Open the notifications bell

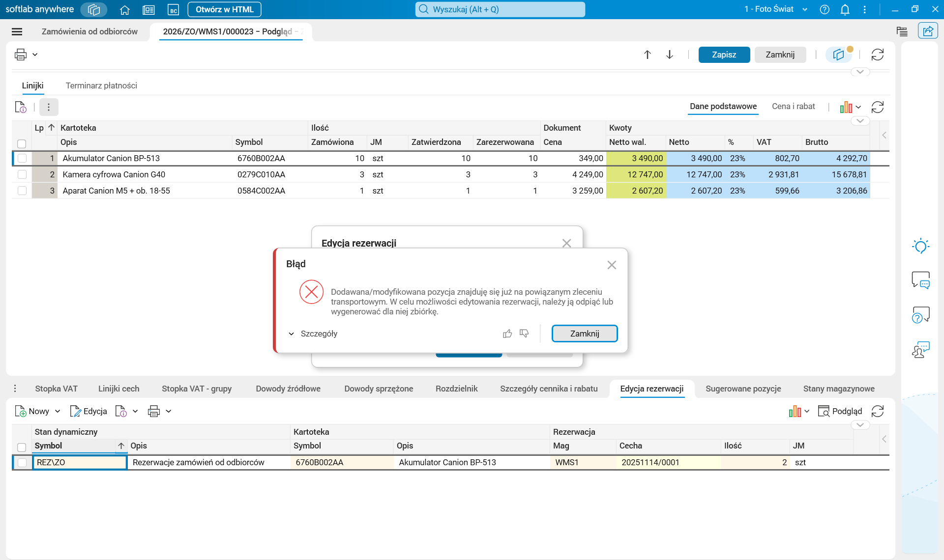tap(845, 9)
